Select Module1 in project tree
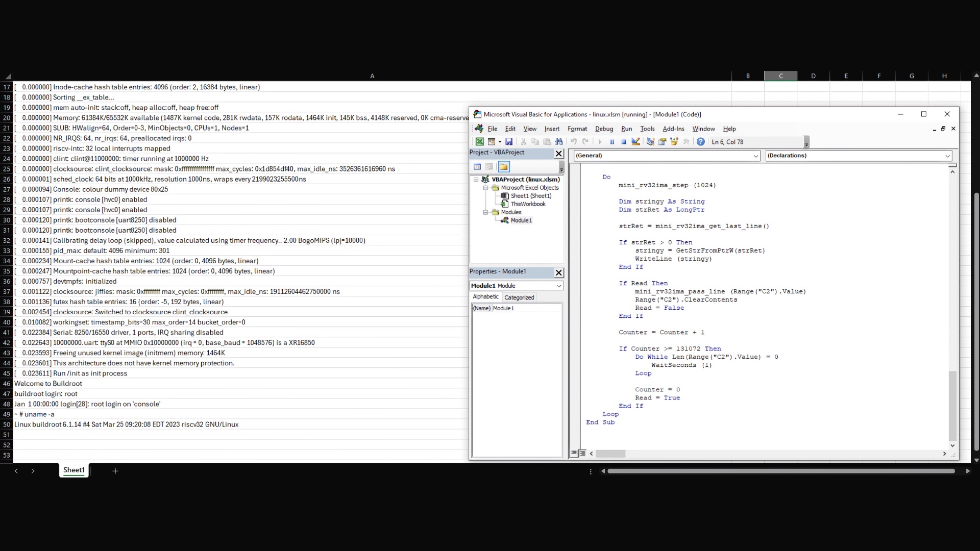The image size is (980, 551). click(x=521, y=220)
